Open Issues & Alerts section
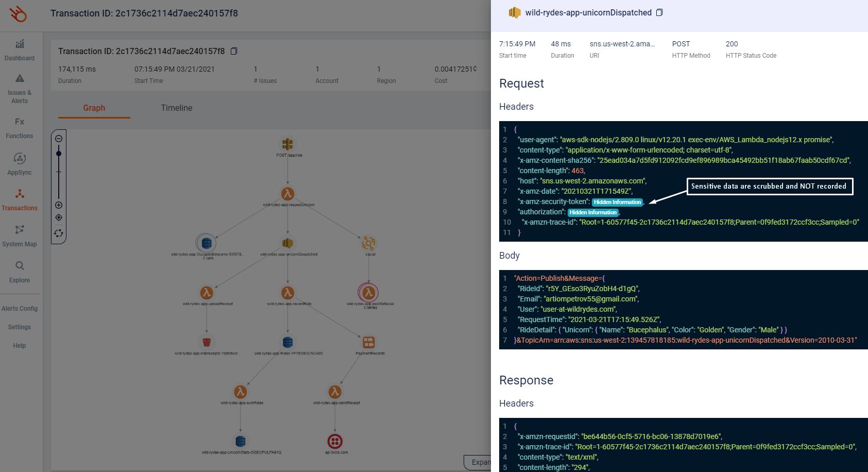Screen dimensions: 868x472 [x=20, y=89]
